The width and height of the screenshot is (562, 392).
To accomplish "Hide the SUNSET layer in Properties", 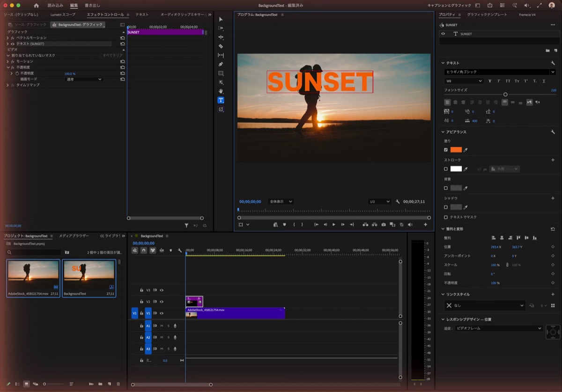I will point(443,34).
